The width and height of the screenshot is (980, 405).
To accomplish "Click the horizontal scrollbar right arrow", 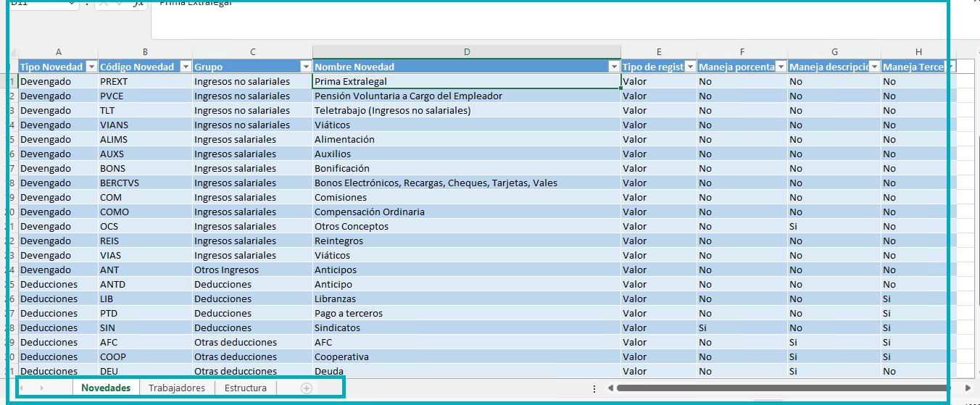I will [x=968, y=388].
